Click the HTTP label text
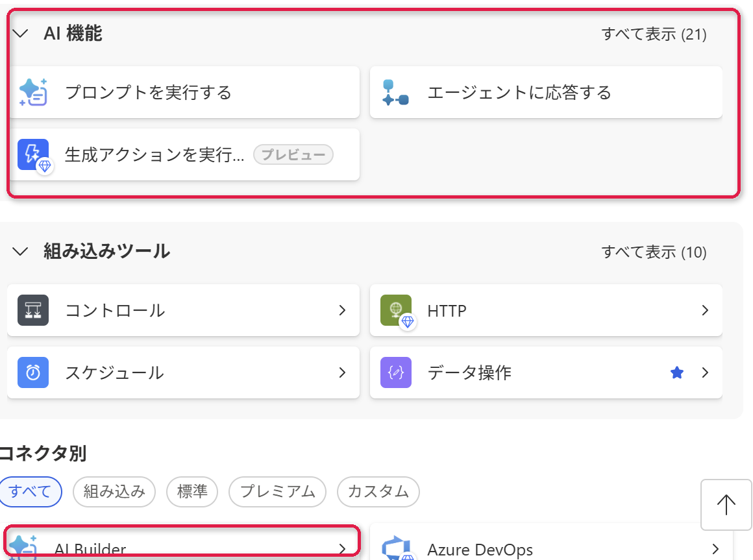The width and height of the screenshot is (753, 560). [x=447, y=311]
